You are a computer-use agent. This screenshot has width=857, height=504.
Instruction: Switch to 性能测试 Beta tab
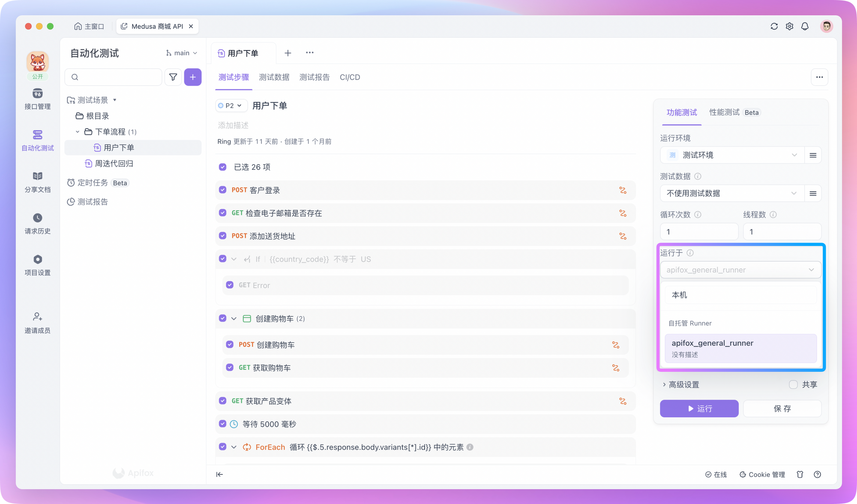tap(734, 112)
